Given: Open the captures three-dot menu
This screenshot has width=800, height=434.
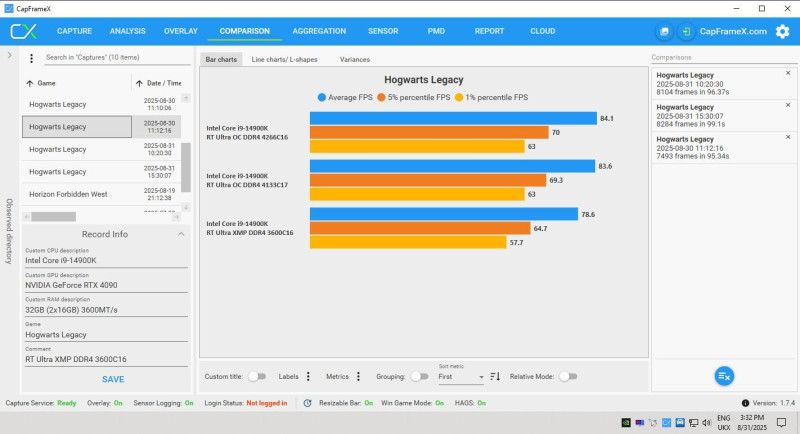Looking at the screenshot, I should (32, 58).
